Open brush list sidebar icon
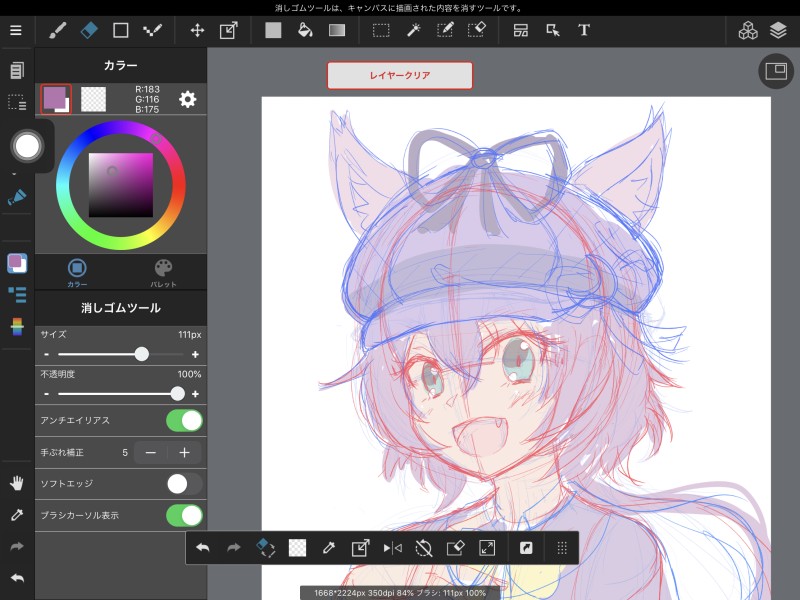Viewport: 800px width, 600px height. point(17,294)
